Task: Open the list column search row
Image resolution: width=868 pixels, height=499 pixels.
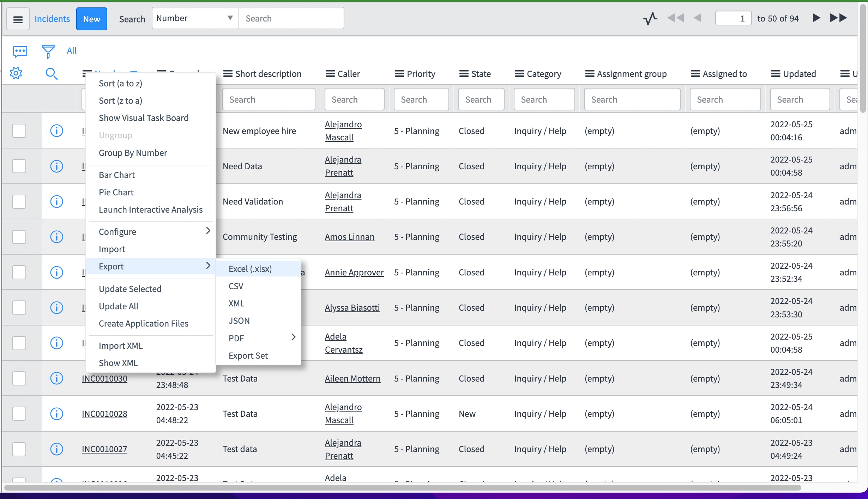Action: coord(52,74)
